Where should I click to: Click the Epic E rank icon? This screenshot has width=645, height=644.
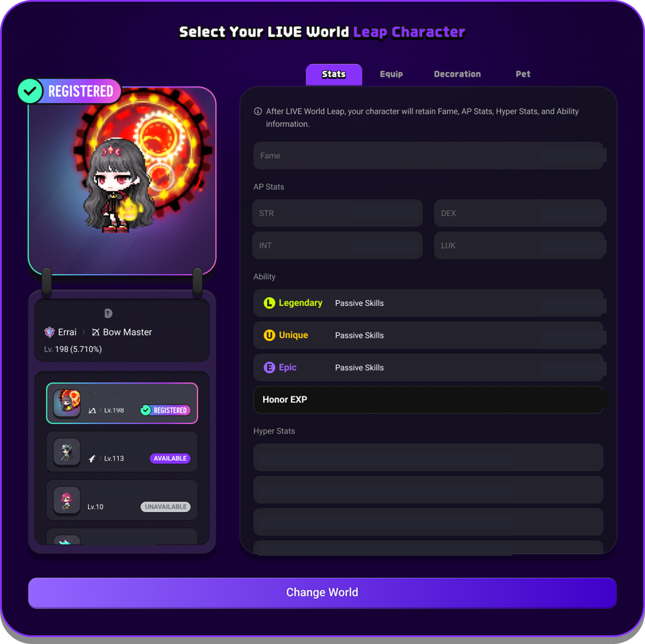[x=269, y=368]
